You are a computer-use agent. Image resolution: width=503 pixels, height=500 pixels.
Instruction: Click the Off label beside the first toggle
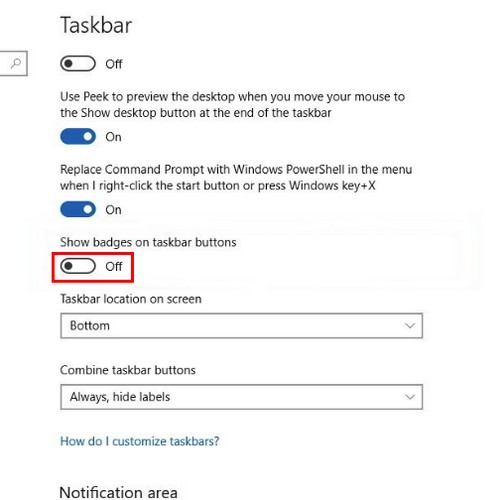point(114,64)
